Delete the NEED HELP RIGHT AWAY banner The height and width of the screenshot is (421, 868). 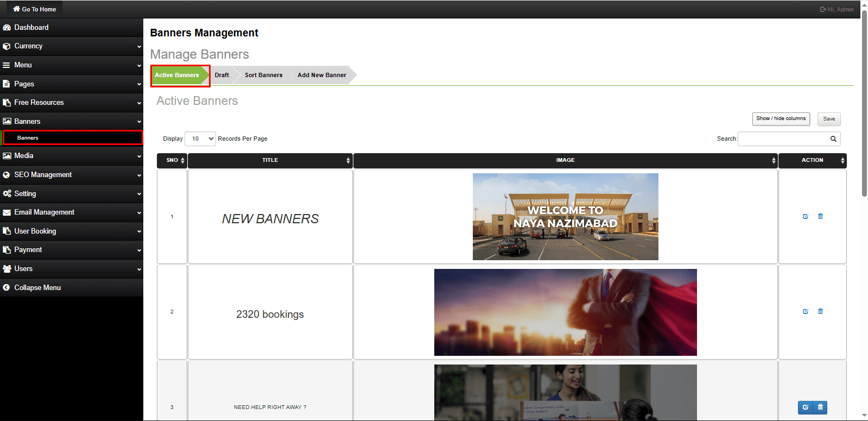pos(820,407)
